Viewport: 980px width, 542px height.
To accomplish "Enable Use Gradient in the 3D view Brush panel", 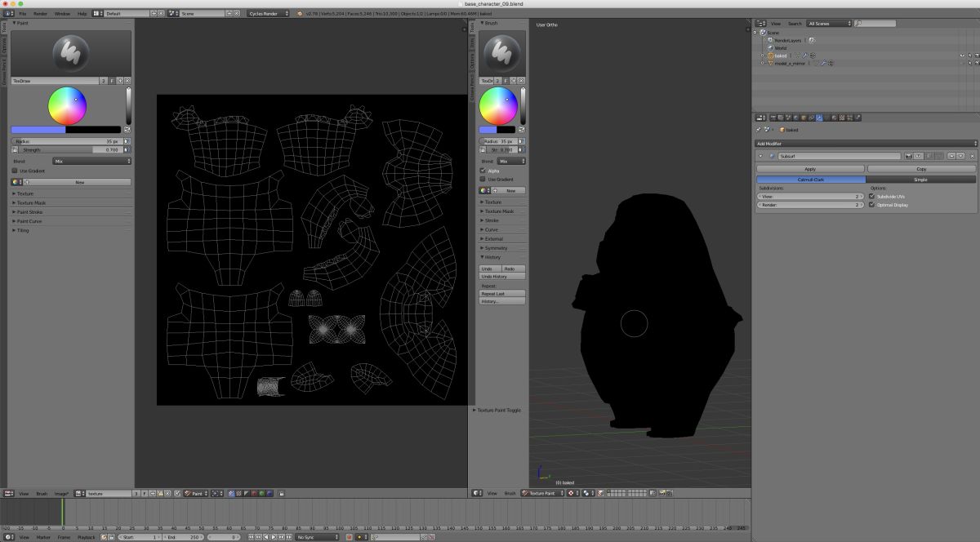I will click(483, 179).
